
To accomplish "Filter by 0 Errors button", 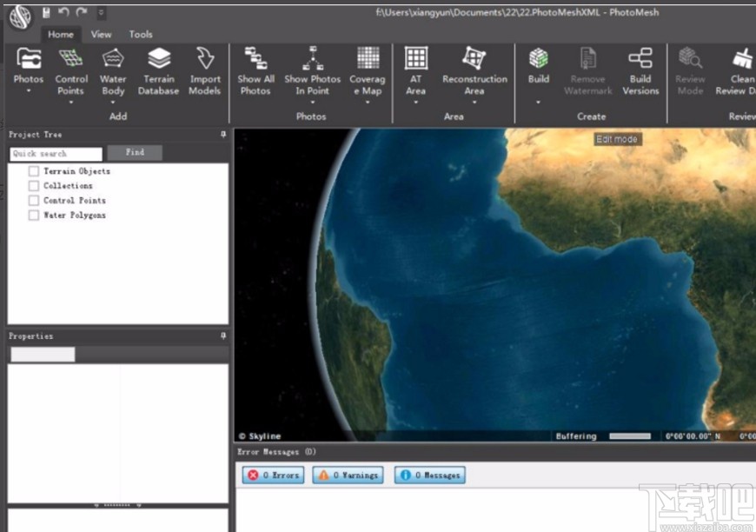I will pos(273,475).
